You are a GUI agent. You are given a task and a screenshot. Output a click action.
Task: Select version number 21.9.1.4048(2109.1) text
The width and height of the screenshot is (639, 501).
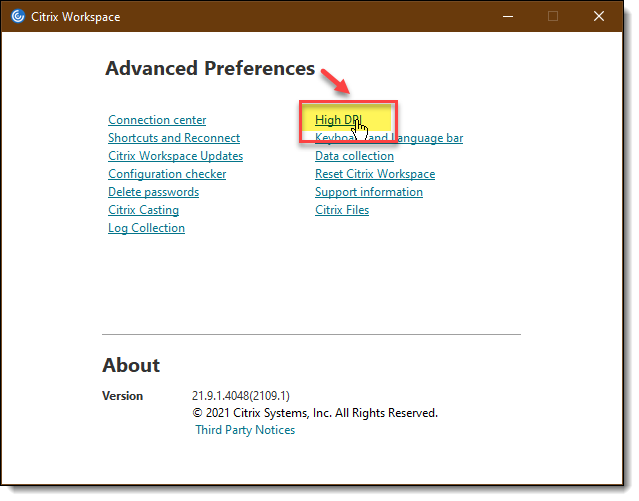click(241, 396)
